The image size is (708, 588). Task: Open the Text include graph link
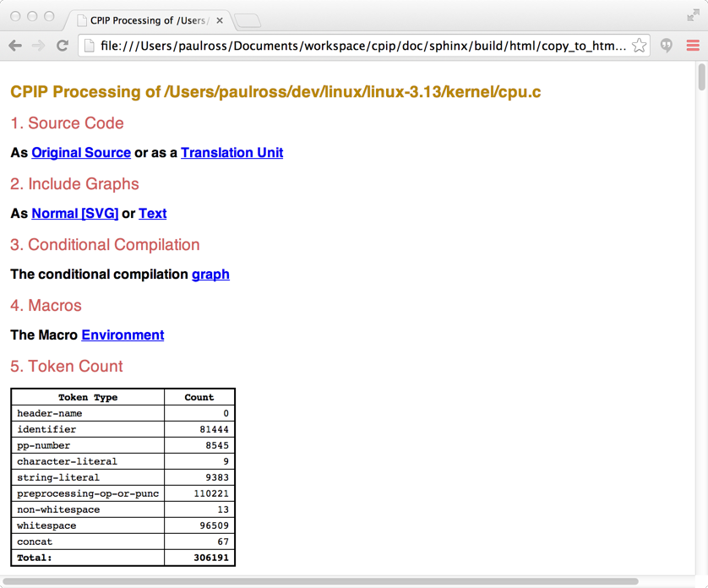(153, 213)
